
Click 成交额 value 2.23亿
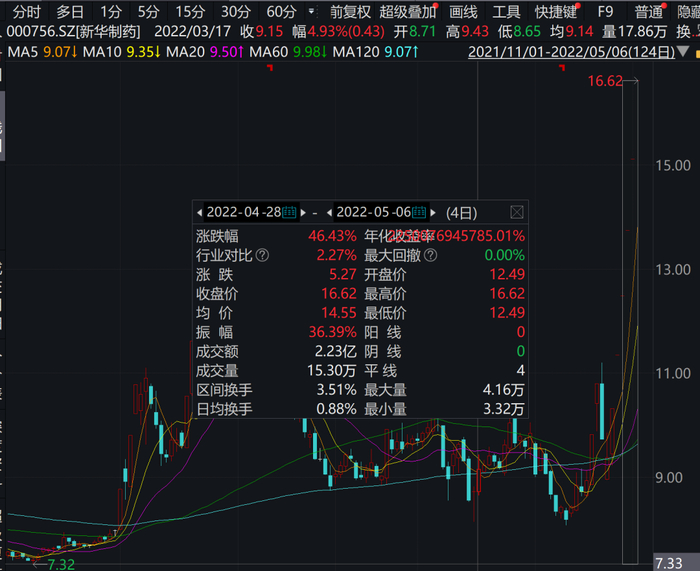pyautogui.click(x=336, y=352)
